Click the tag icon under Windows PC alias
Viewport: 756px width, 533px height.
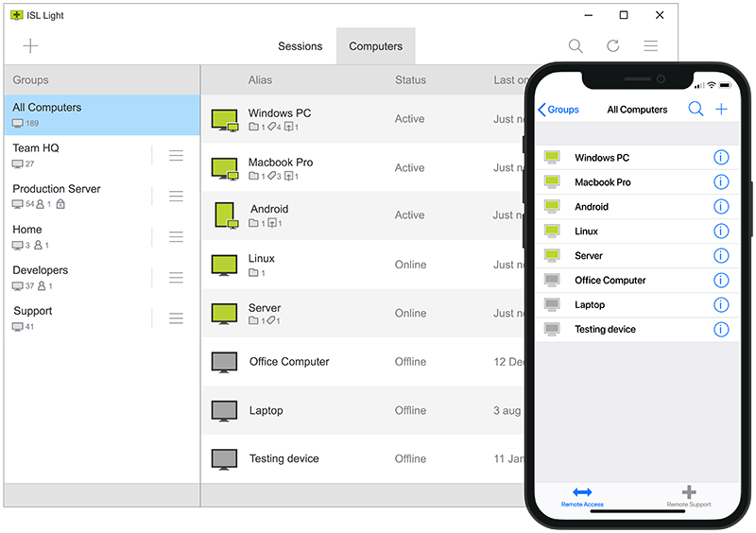point(271,127)
